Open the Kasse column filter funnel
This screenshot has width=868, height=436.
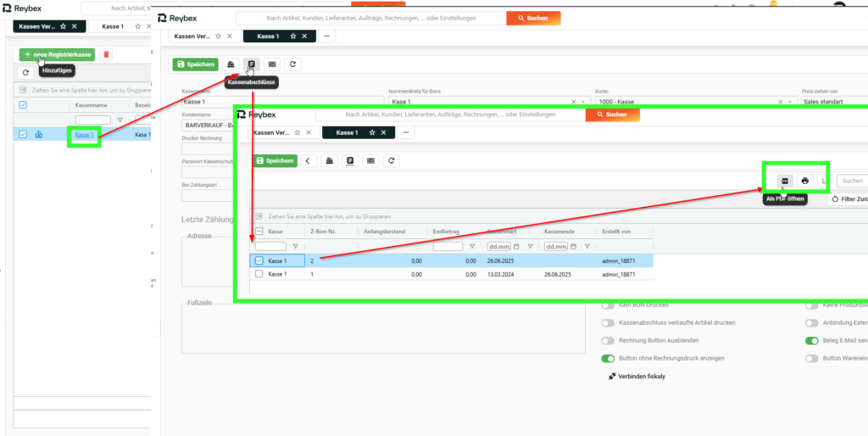(x=295, y=247)
